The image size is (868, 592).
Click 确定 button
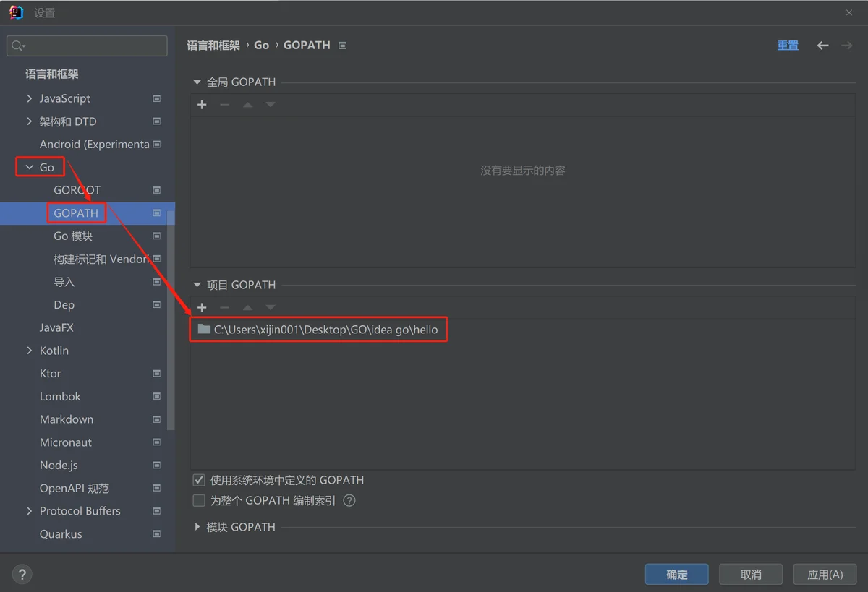coord(677,575)
